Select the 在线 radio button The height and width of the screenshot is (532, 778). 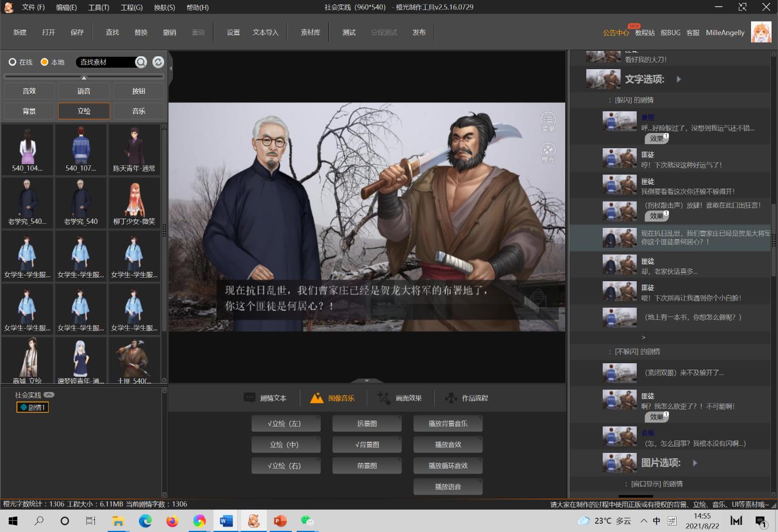click(x=12, y=62)
